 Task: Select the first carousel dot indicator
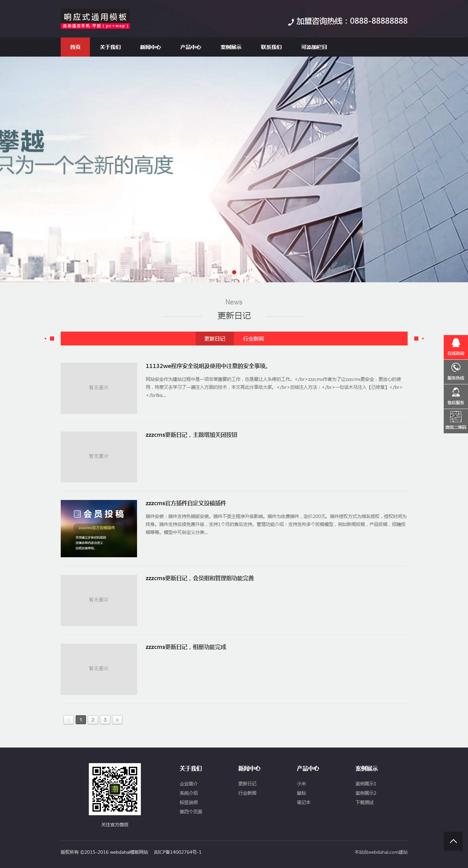tap(226, 272)
